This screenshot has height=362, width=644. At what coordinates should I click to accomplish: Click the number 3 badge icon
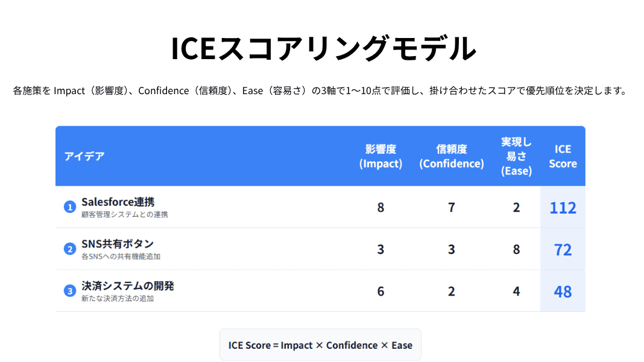[x=70, y=291]
